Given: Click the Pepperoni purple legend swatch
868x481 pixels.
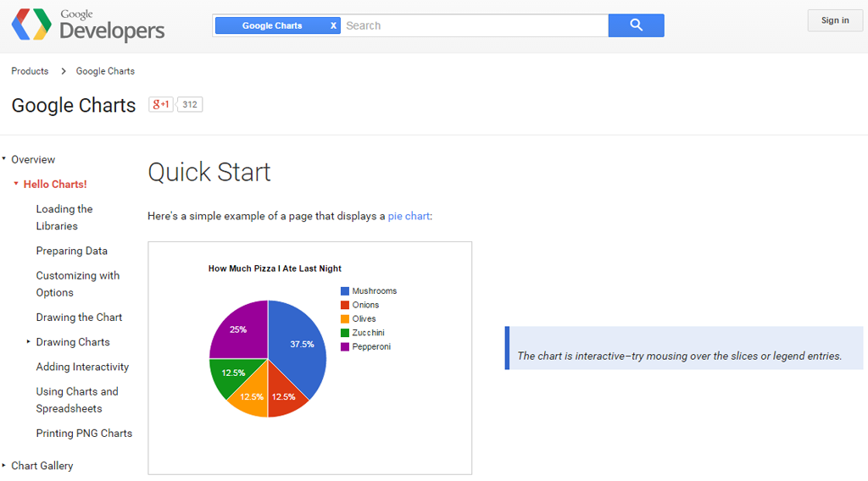Looking at the screenshot, I should click(x=345, y=346).
